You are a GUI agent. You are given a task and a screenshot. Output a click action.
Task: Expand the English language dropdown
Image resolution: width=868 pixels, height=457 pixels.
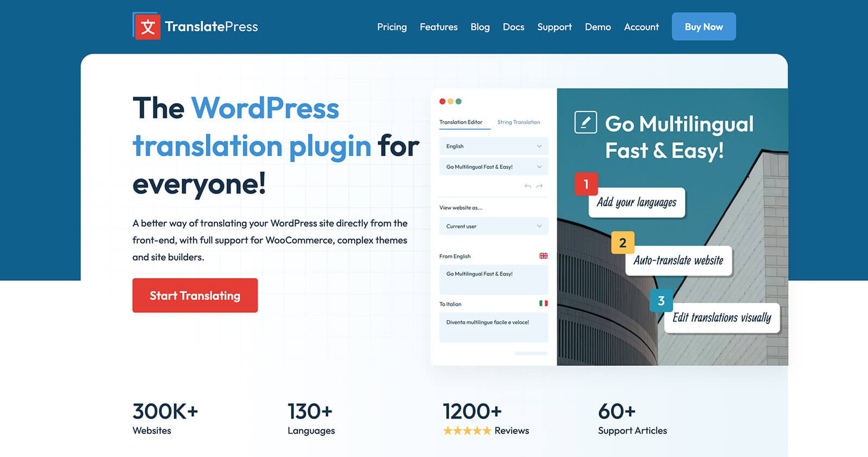pyautogui.click(x=494, y=146)
